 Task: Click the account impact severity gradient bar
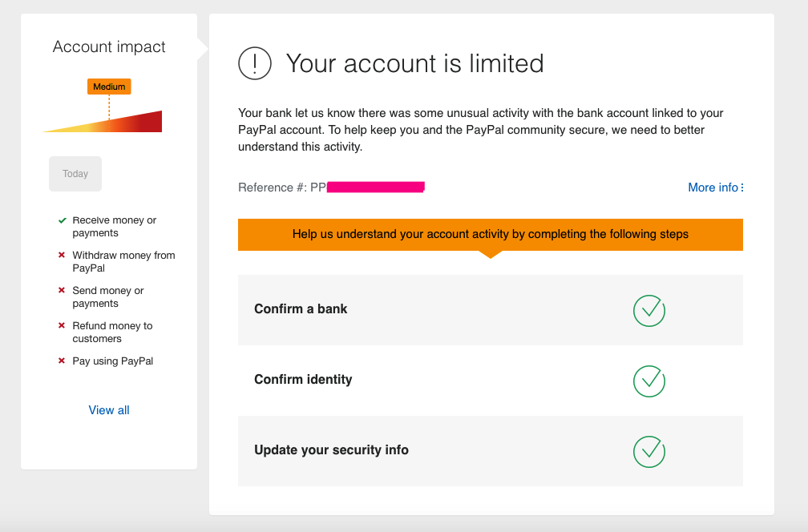(120, 123)
